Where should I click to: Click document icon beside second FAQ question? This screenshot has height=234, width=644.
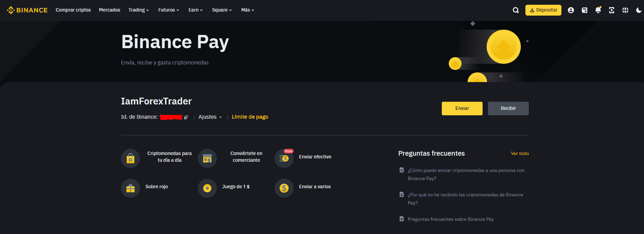[402, 195]
